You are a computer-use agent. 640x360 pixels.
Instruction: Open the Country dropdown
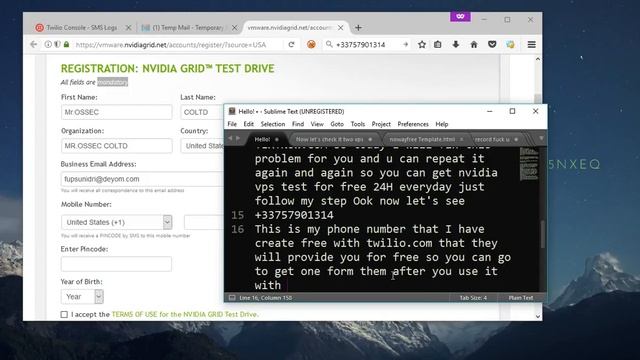[203, 146]
